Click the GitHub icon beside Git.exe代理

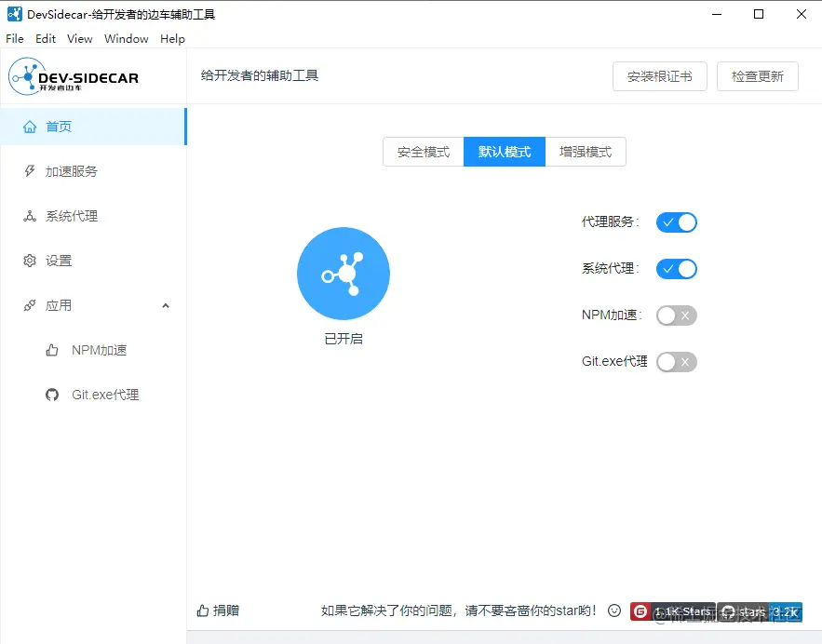pyautogui.click(x=52, y=395)
